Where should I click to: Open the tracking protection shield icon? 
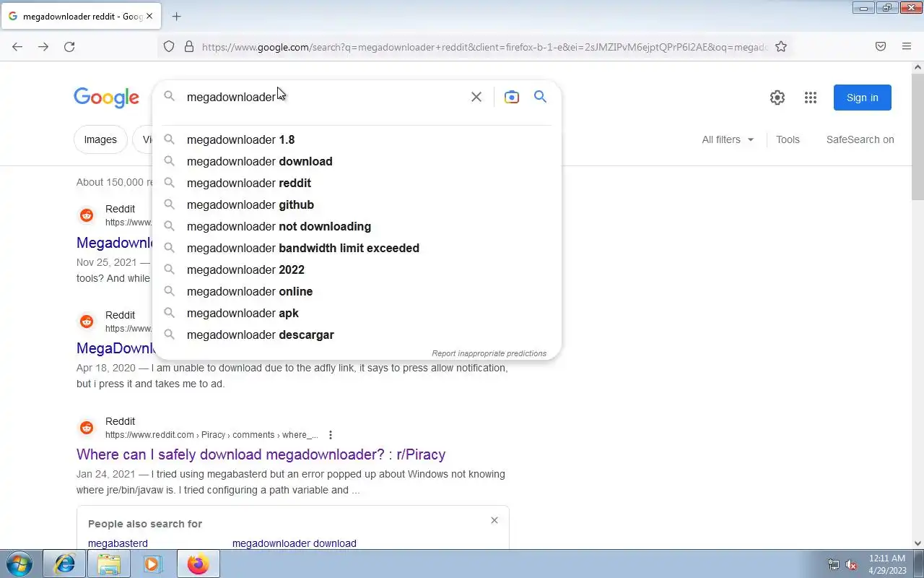[169, 47]
